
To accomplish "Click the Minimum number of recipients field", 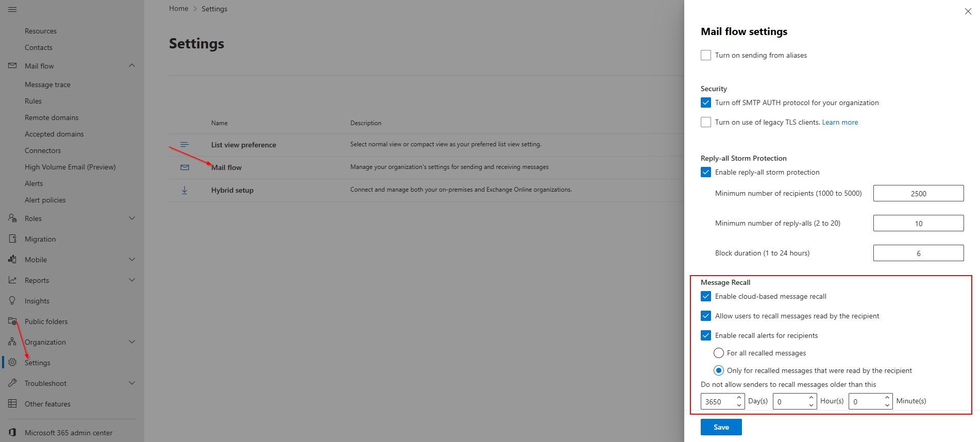I will coord(918,193).
